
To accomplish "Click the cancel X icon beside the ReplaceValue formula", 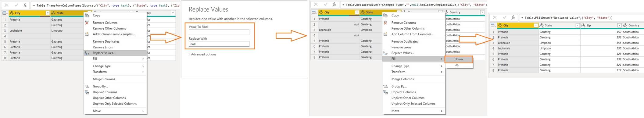I will 316,5.
